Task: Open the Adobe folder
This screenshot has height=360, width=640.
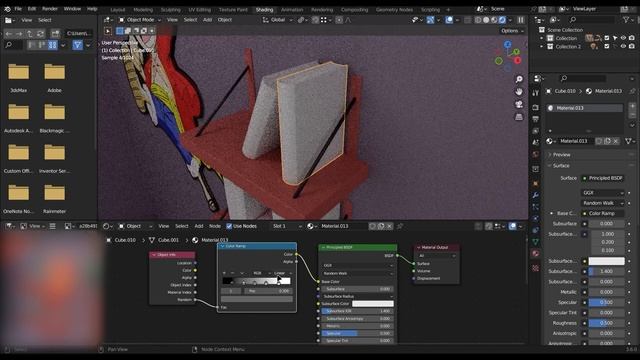Action: 54,77
